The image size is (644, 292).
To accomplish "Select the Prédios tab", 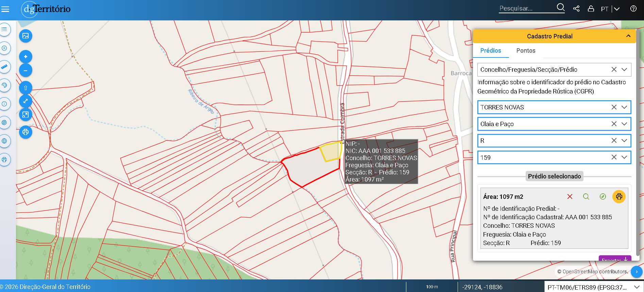I will click(x=490, y=51).
